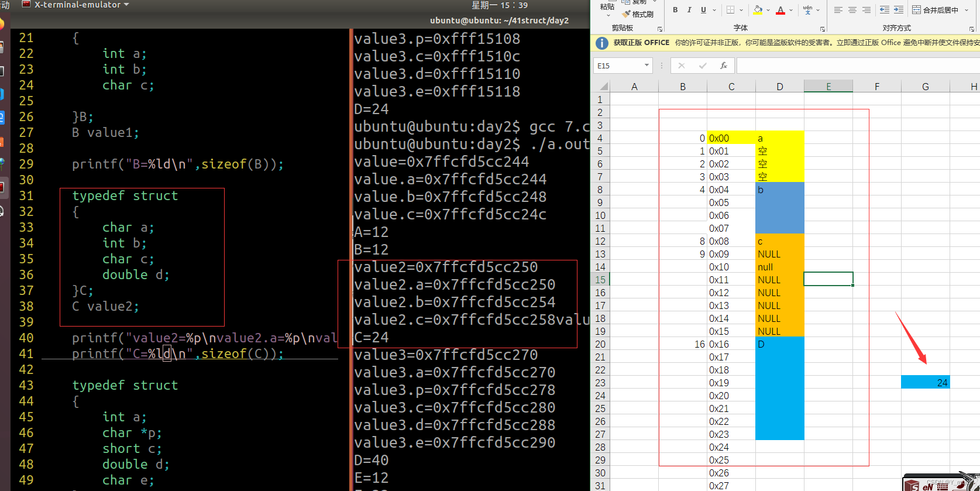Open X-terminal-emulator app menu
This screenshot has height=491, width=980.
75,5
